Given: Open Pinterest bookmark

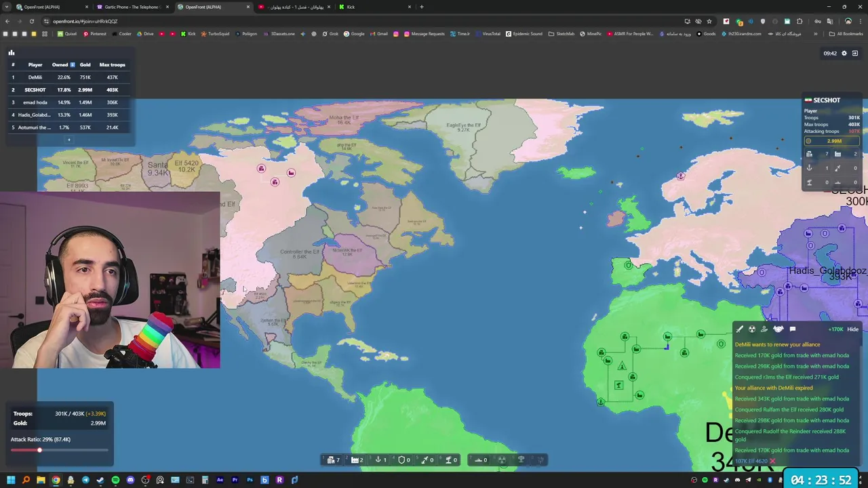Looking at the screenshot, I should point(94,34).
